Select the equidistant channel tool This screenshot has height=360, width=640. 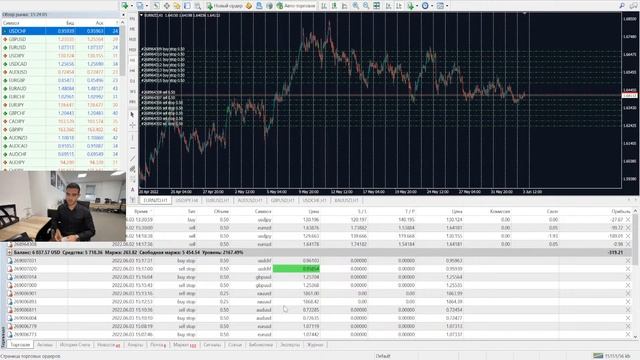pyautogui.click(x=132, y=169)
